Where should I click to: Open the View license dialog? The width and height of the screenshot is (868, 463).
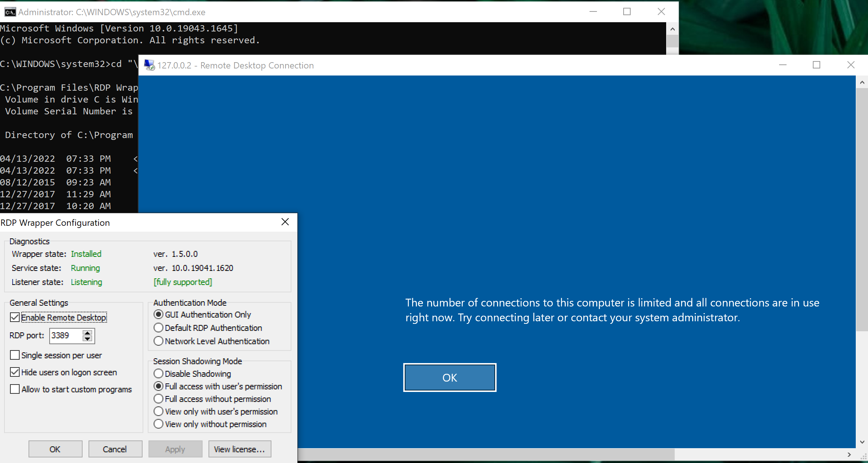tap(239, 449)
